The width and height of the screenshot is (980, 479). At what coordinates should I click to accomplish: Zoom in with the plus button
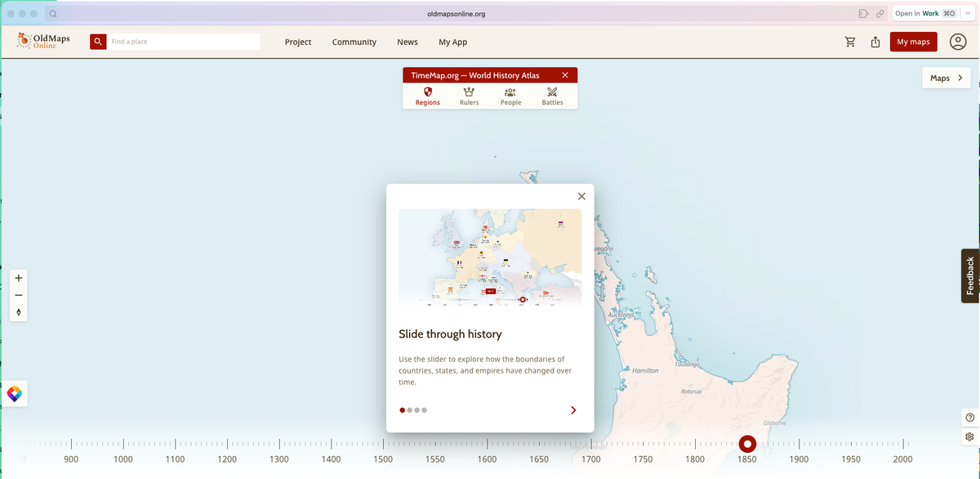19,278
